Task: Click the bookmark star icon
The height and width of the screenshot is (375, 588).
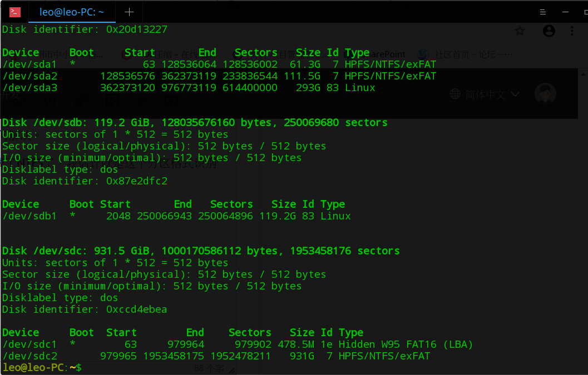Action: coord(520,31)
